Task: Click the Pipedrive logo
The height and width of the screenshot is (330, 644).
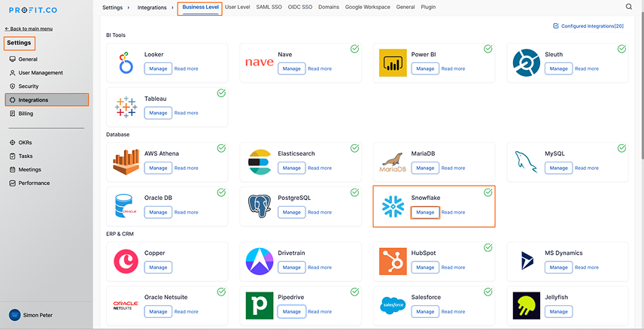Action: pyautogui.click(x=259, y=306)
